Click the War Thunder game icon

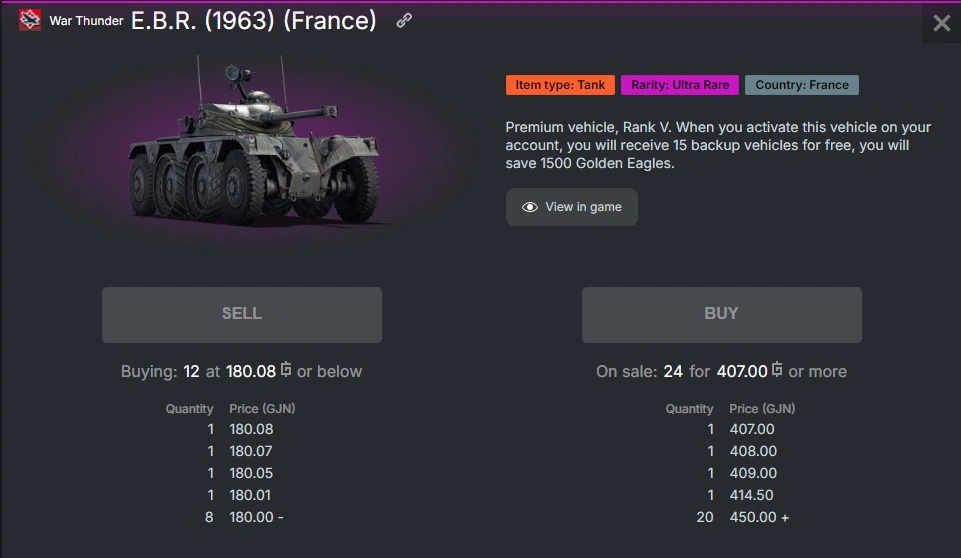point(30,21)
